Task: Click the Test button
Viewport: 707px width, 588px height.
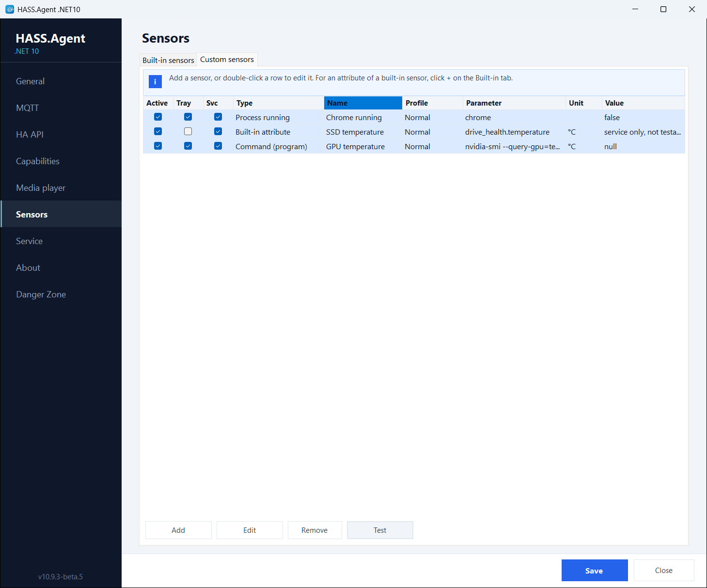Action: (x=380, y=530)
